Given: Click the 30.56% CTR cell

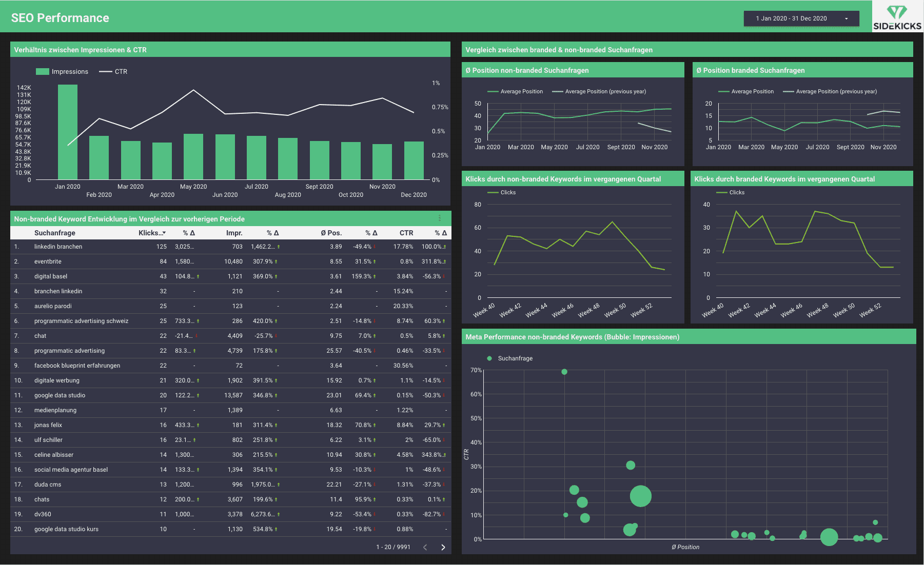Looking at the screenshot, I should pos(403,366).
